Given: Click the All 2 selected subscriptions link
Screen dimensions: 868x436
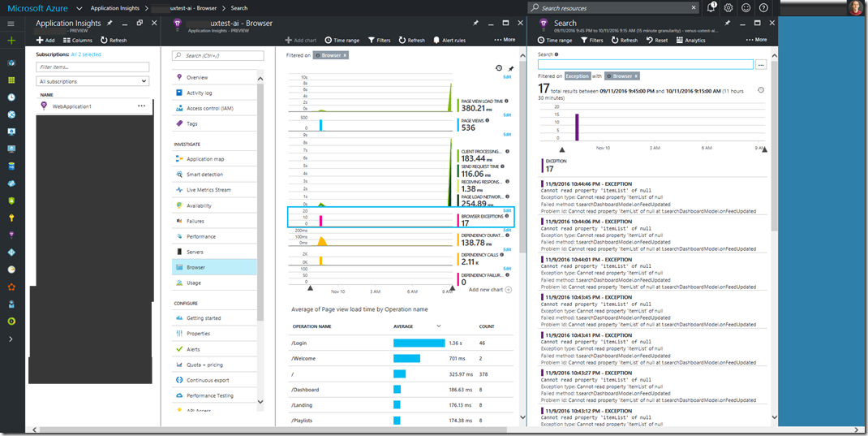Looking at the screenshot, I should (87, 54).
